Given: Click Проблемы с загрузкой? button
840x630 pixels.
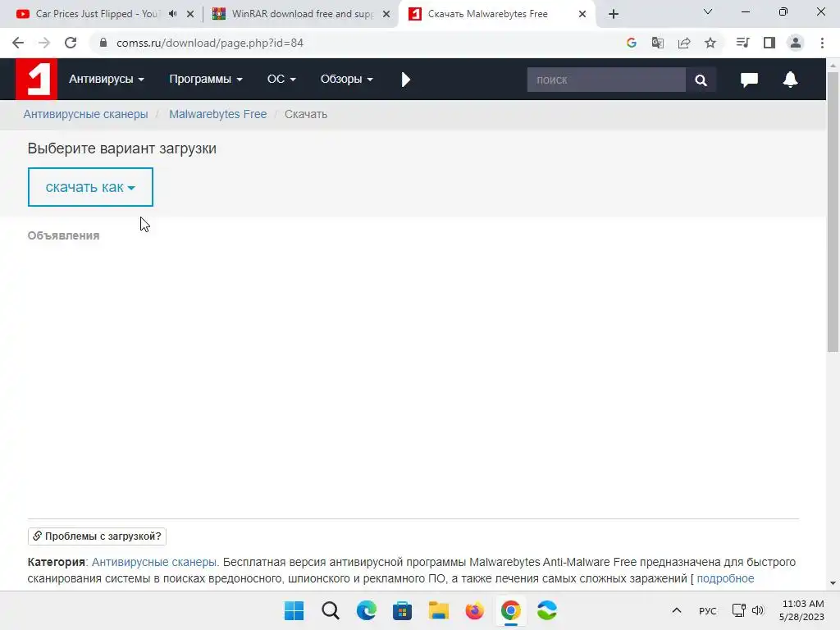Looking at the screenshot, I should pos(97,536).
